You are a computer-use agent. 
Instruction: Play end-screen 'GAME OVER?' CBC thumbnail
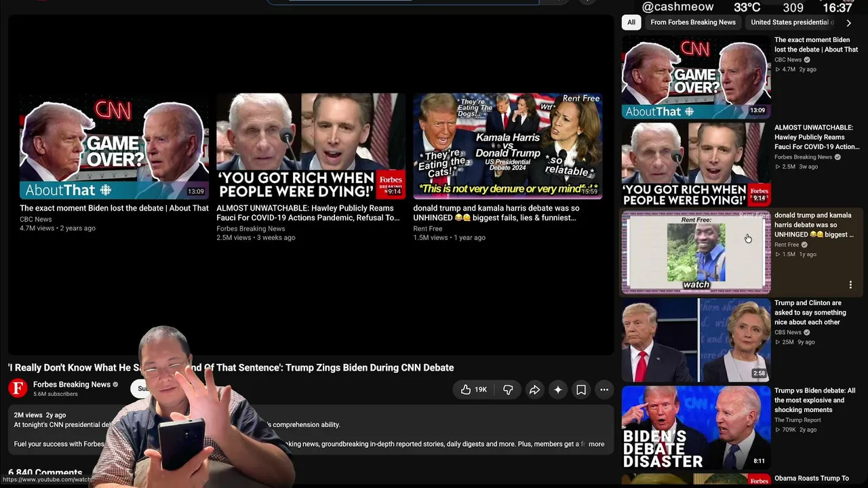114,146
